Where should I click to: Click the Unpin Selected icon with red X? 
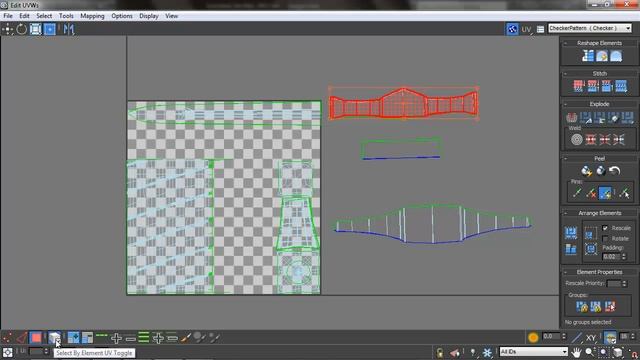click(x=591, y=193)
